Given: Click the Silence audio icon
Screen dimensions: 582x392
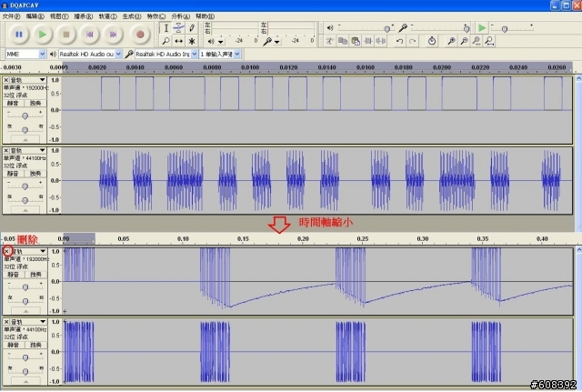Looking at the screenshot, I should [380, 41].
